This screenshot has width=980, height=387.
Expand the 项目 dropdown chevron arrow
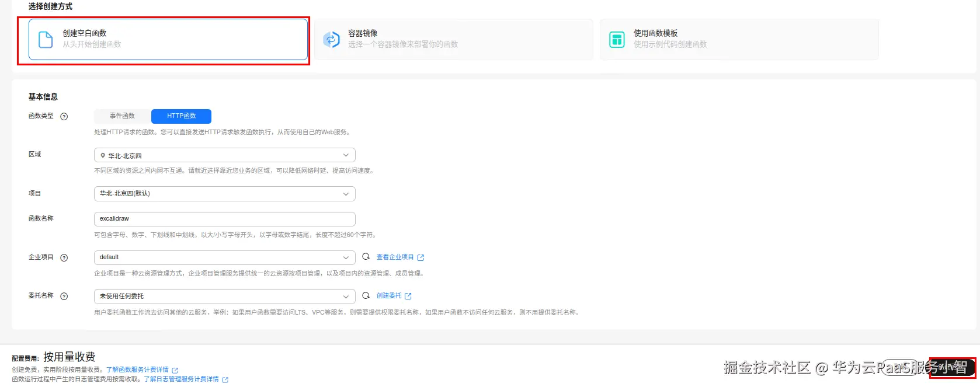click(x=346, y=194)
